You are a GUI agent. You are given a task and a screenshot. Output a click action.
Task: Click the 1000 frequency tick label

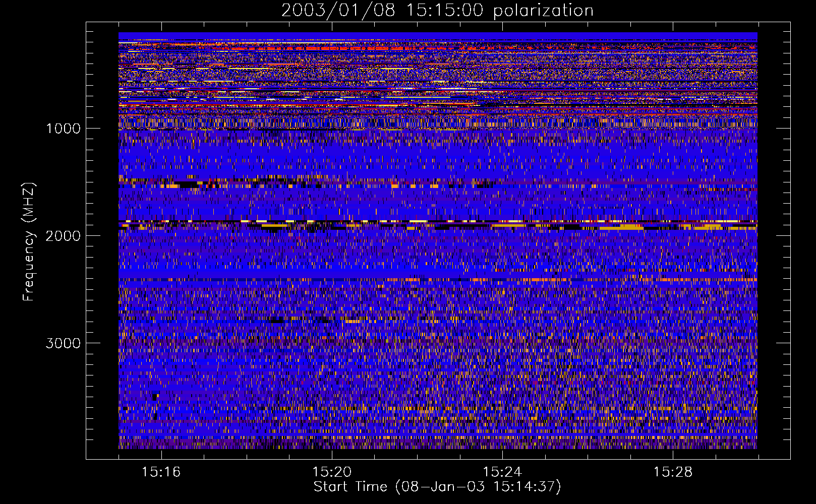(63, 129)
